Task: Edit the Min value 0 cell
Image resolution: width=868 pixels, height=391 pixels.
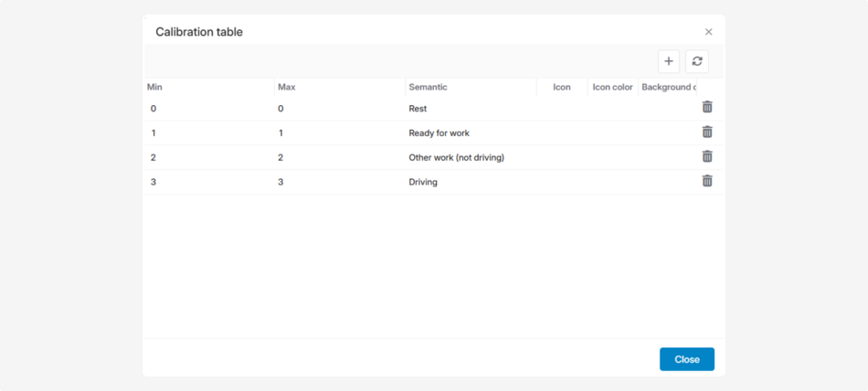Action: pos(153,109)
